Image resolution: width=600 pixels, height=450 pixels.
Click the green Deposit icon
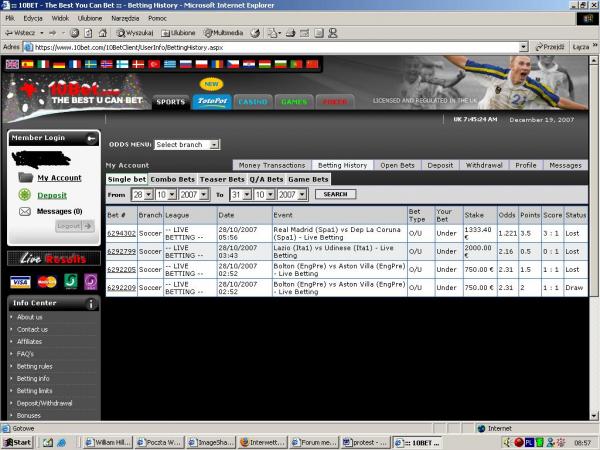coord(24,195)
